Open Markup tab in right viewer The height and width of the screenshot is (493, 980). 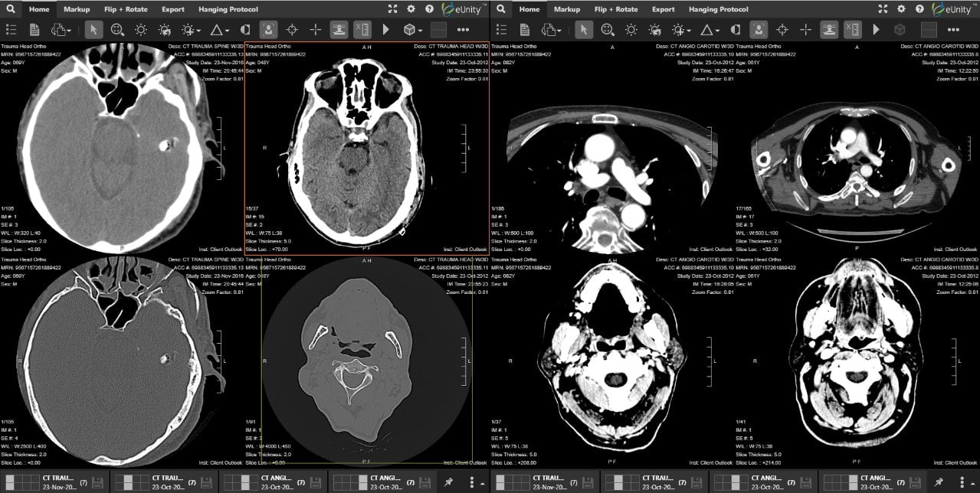[567, 9]
